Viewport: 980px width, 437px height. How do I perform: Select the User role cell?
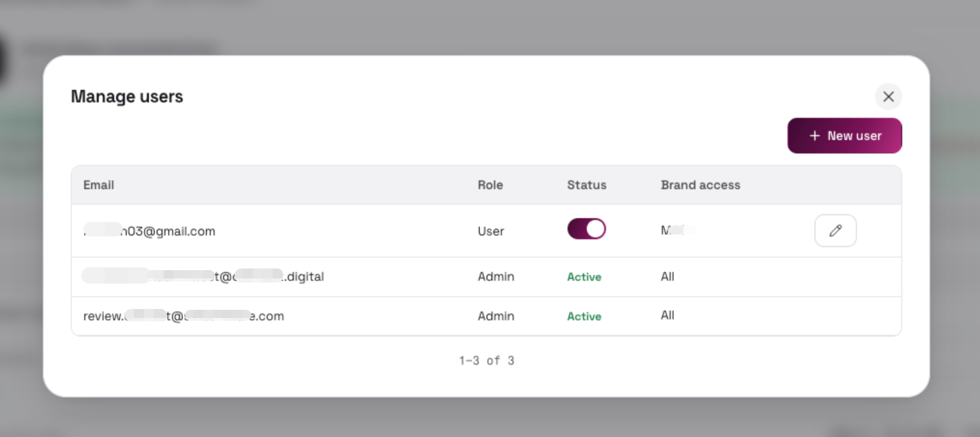tap(491, 231)
